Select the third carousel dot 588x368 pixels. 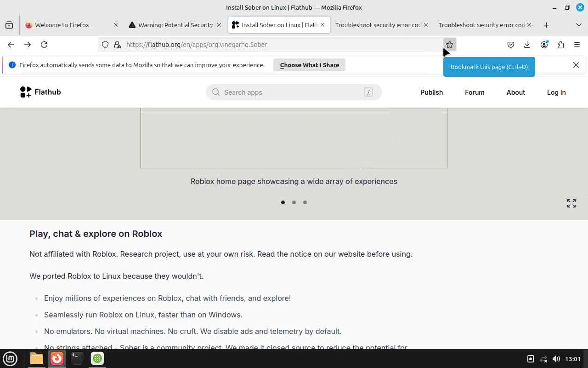pos(305,202)
